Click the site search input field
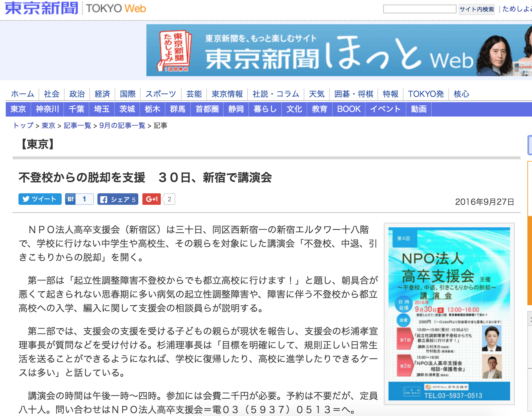Viewport: 532px width, 416px height. tap(419, 9)
